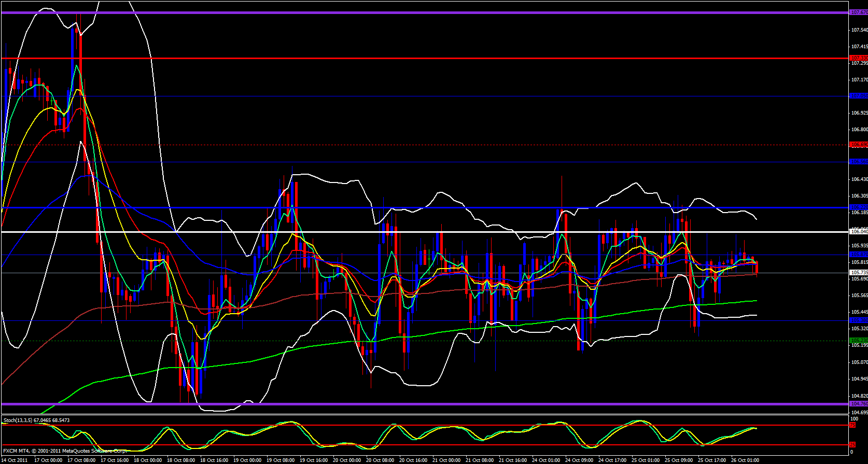Select the white 106.040 level tag
868x464 pixels.
859,232
